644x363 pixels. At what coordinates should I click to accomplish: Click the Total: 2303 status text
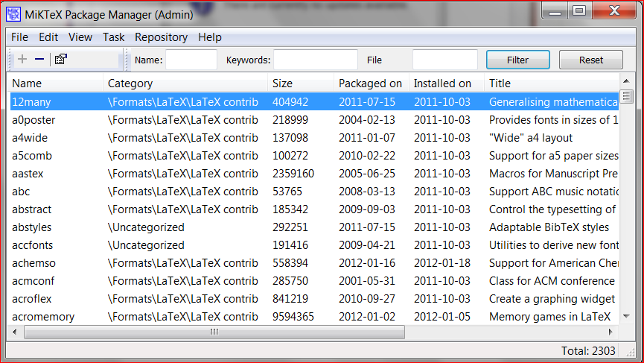pos(588,350)
